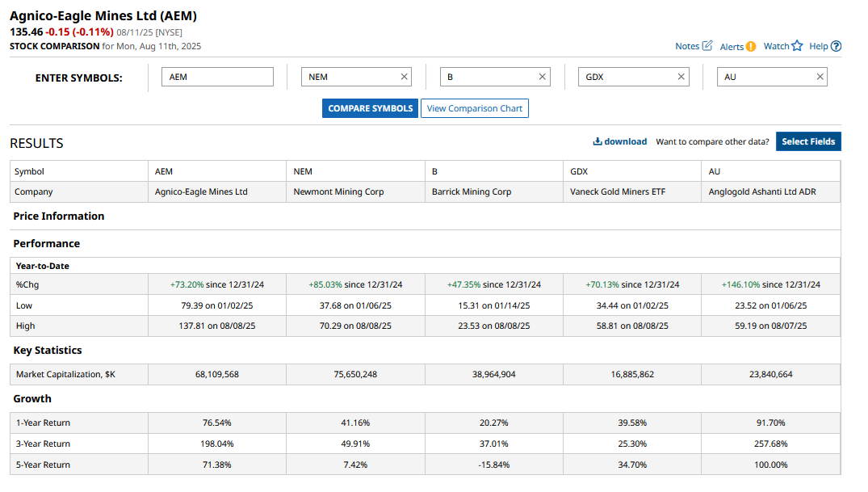Image resolution: width=868 pixels, height=492 pixels.
Task: Select the Growth section header
Action: tap(32, 399)
